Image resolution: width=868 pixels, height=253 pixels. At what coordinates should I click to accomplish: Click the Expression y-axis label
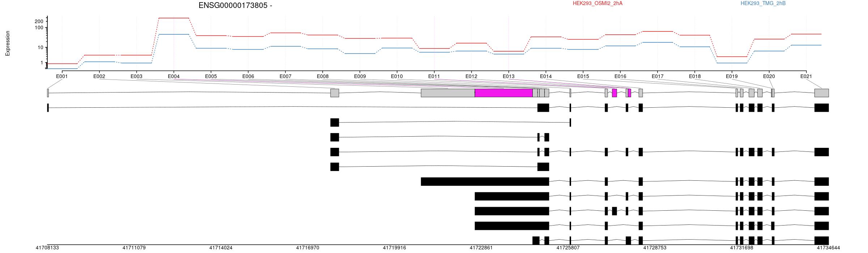[8, 43]
